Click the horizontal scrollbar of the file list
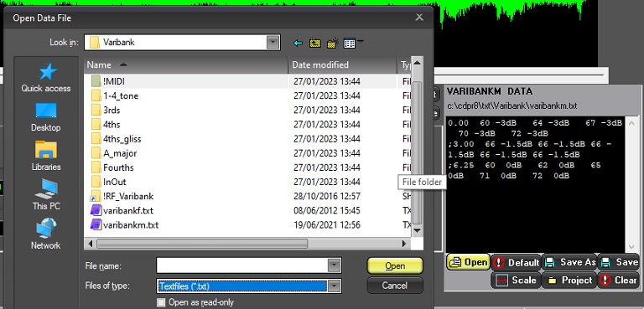Image resolution: width=644 pixels, height=309 pixels. (247, 244)
